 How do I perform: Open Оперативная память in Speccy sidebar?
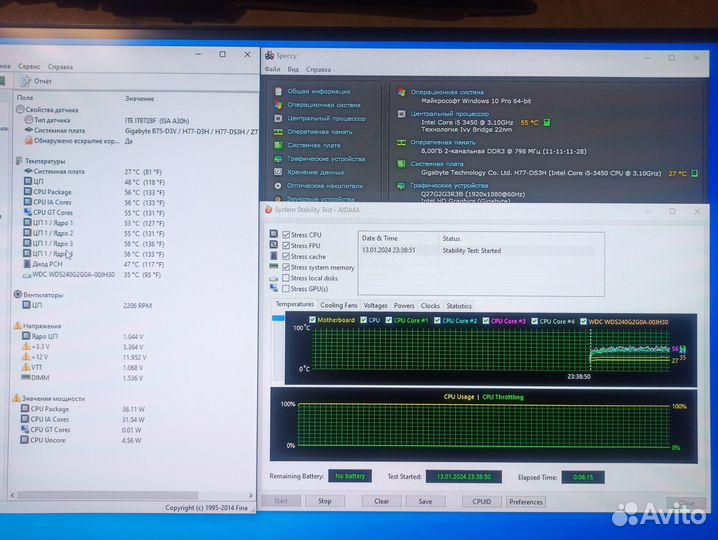(x=319, y=131)
